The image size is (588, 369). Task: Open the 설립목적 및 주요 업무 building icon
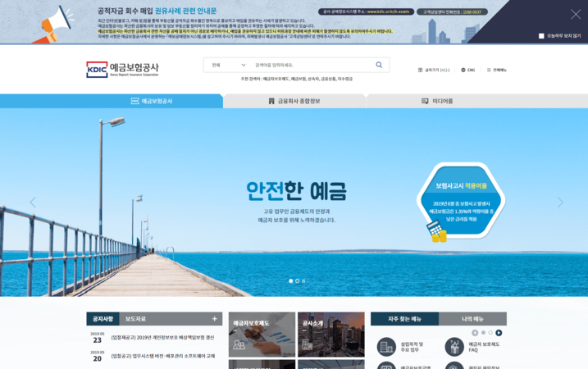coord(386,347)
